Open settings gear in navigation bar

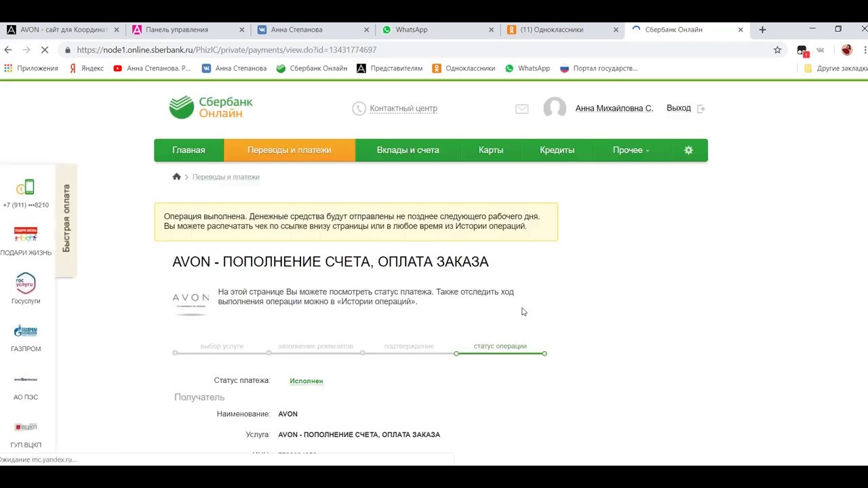pyautogui.click(x=688, y=150)
